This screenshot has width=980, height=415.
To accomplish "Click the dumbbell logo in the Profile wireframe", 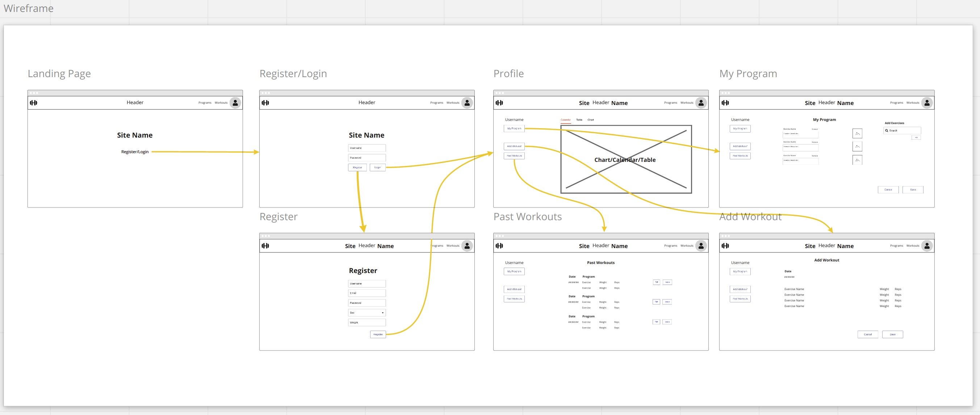I will tap(499, 103).
